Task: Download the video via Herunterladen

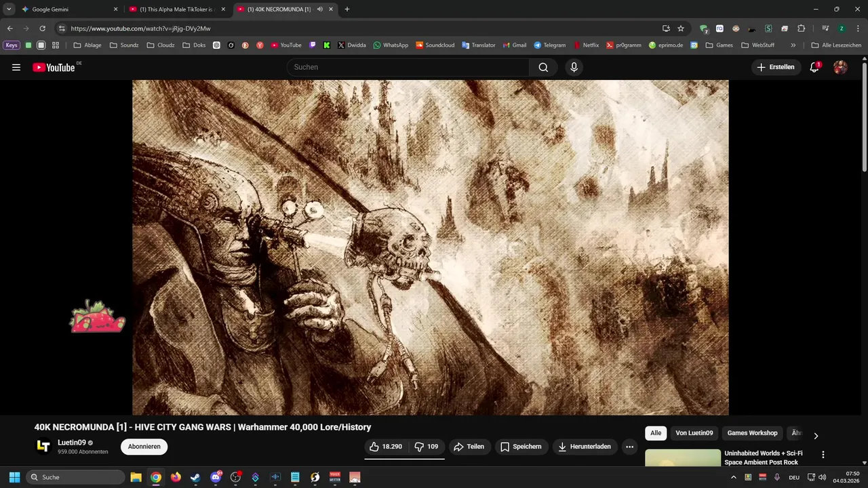Action: pyautogui.click(x=585, y=447)
